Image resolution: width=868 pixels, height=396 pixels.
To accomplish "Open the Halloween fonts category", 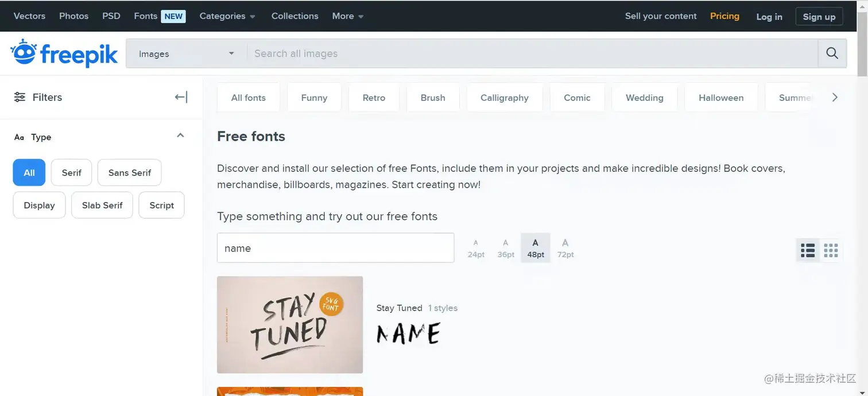I will click(x=720, y=97).
